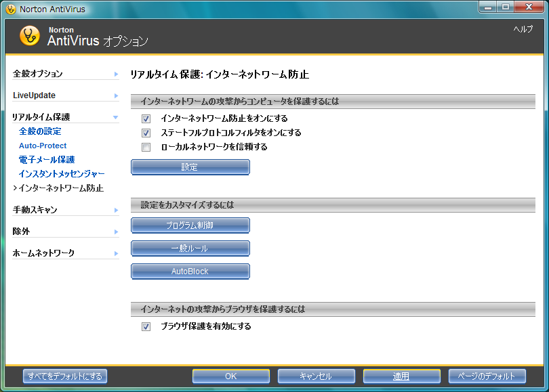The height and width of the screenshot is (392, 549).
Task: Expand the LiveUpdate section
Action: click(x=116, y=95)
